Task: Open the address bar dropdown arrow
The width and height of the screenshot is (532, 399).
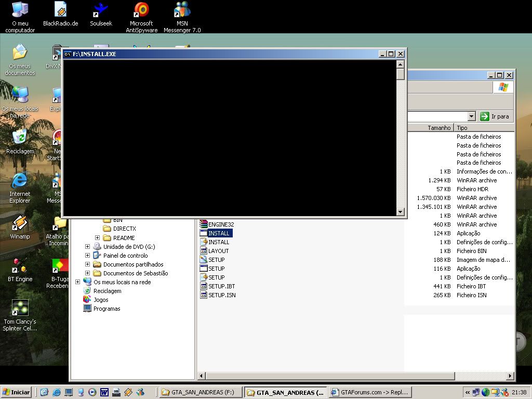Action: pos(471,116)
